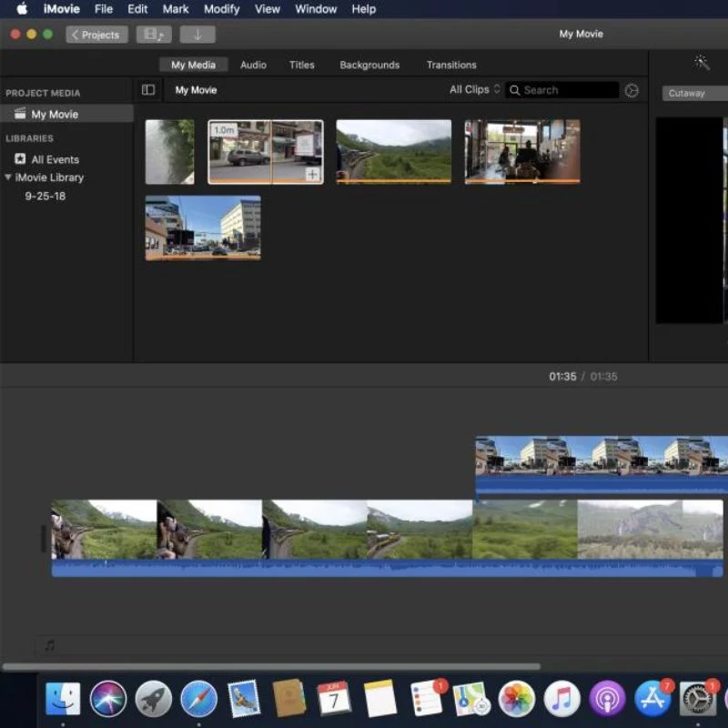The height and width of the screenshot is (728, 728).
Task: Click the music note background audio icon
Action: tap(50, 645)
